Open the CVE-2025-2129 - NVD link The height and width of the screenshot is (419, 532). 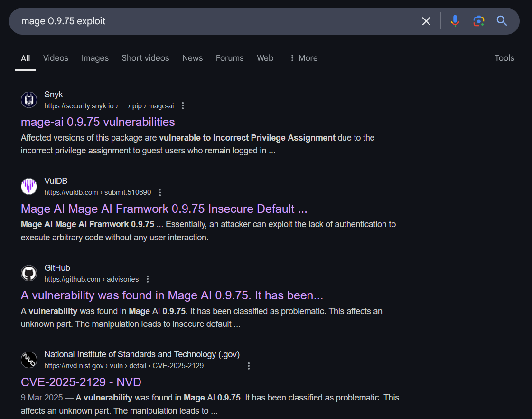point(81,382)
